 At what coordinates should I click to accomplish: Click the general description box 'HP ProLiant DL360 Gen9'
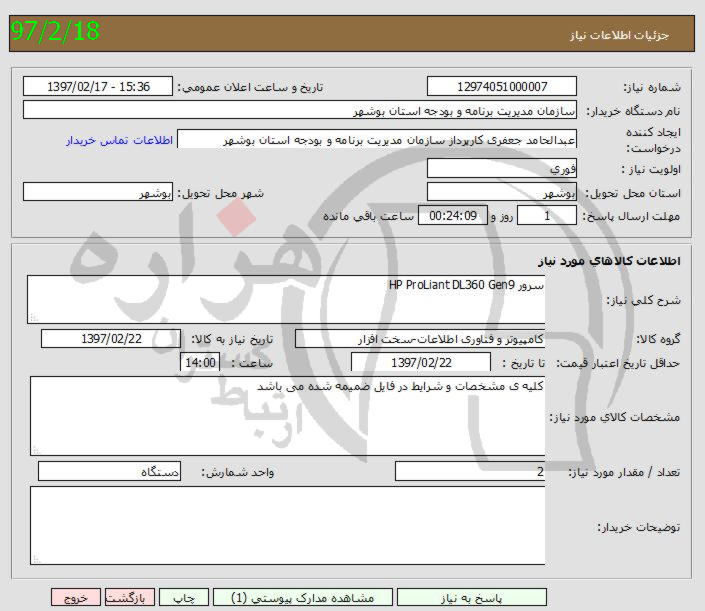pos(286,299)
